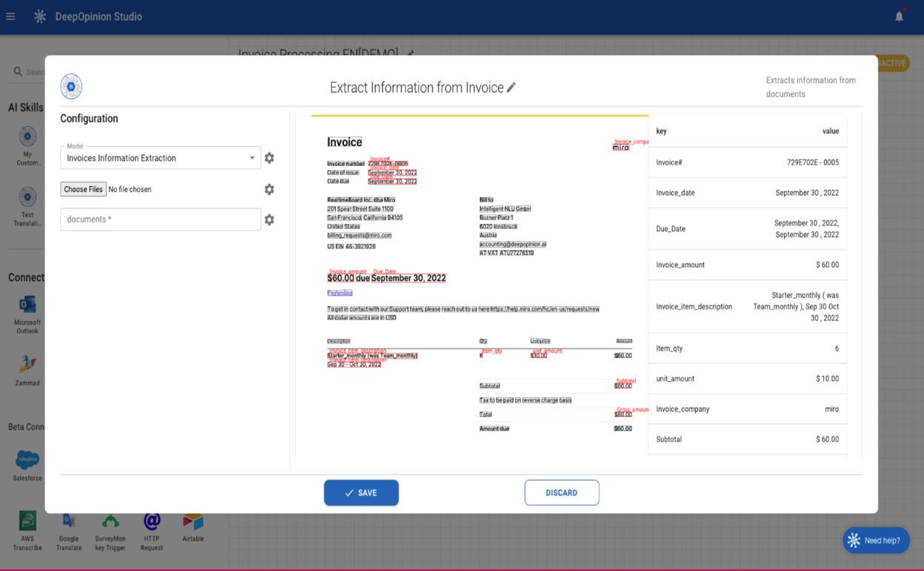Open the Need help? chat widget

pyautogui.click(x=876, y=541)
